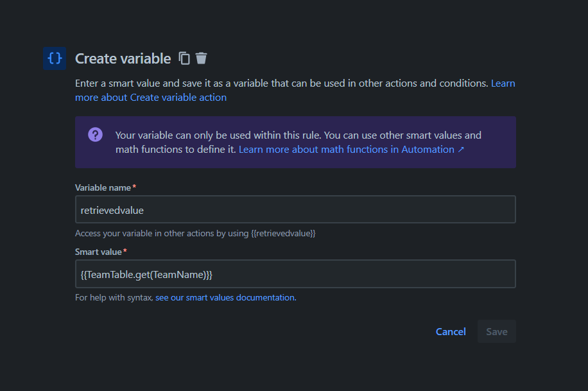The image size is (588, 391).
Task: Delete the Create variable action
Action: [202, 58]
